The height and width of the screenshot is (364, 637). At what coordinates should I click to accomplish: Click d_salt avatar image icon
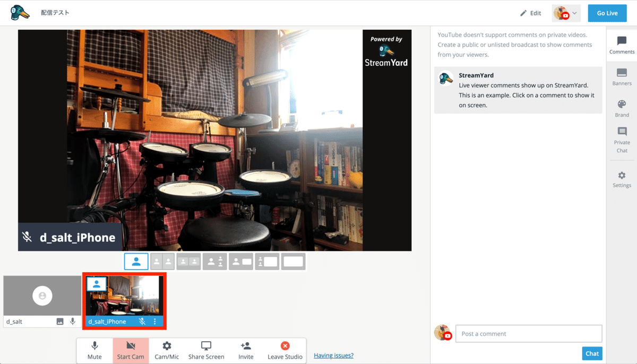[60, 322]
